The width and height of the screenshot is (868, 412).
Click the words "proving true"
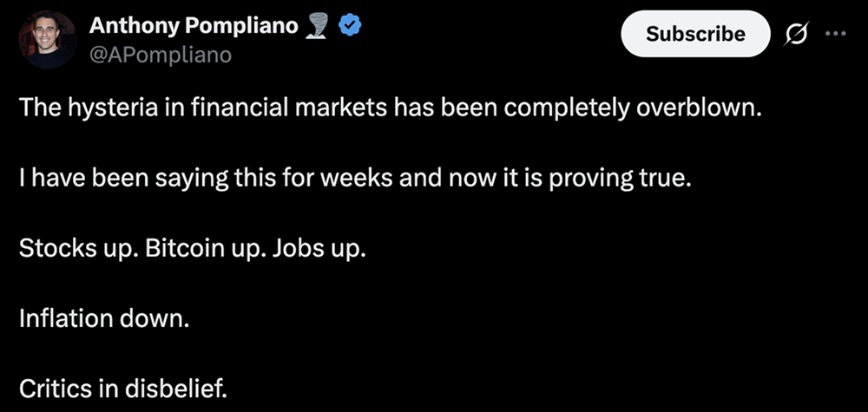coord(639,180)
